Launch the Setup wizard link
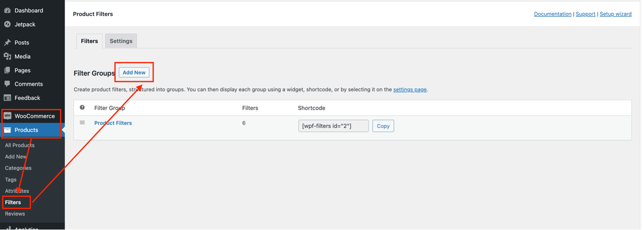 click(616, 14)
